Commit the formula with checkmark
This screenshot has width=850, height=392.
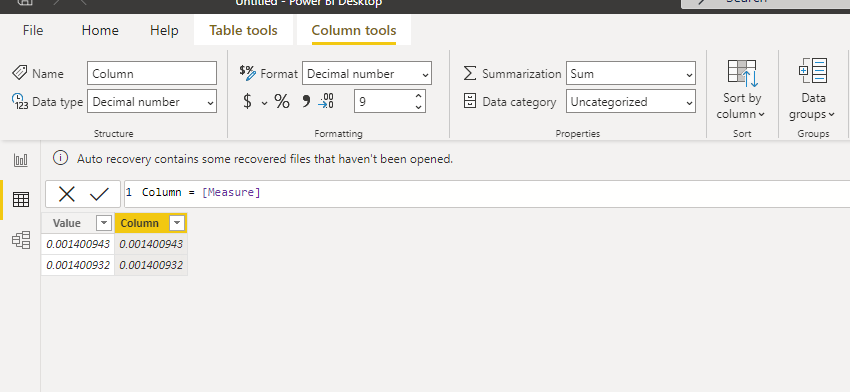click(x=100, y=194)
